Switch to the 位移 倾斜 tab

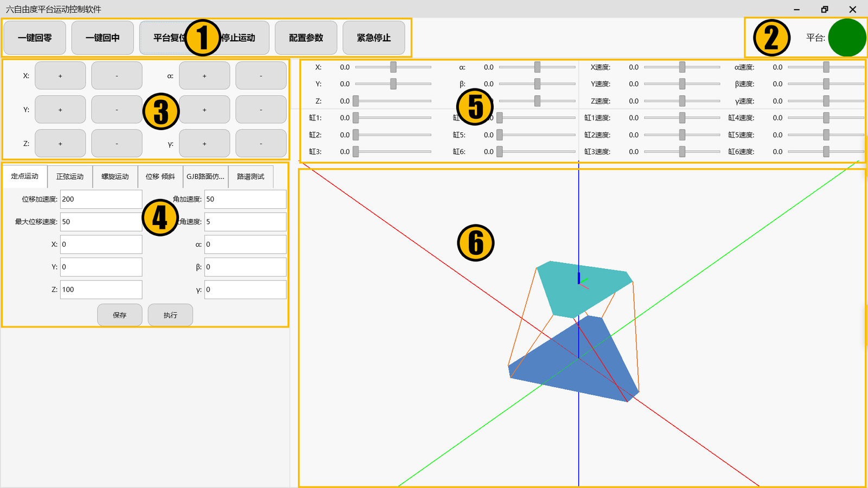coord(161,177)
